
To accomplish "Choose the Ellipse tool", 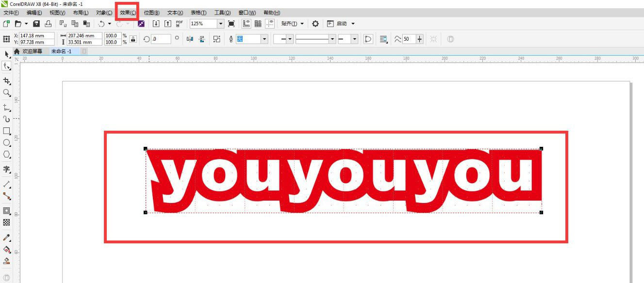I will pos(7,143).
